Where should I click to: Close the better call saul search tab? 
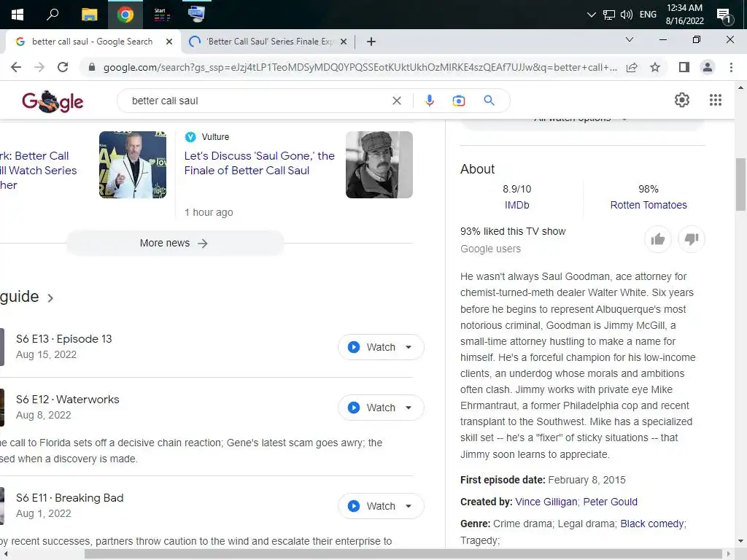[x=169, y=42]
